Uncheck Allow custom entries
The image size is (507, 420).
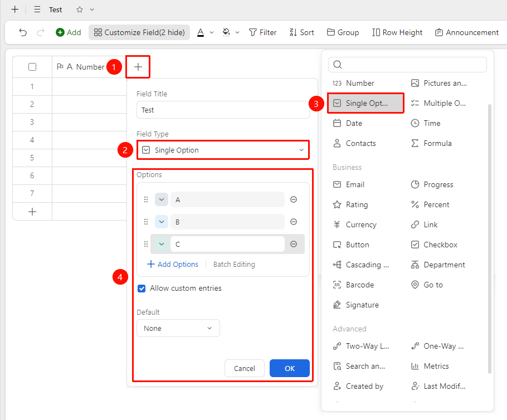pyautogui.click(x=142, y=289)
